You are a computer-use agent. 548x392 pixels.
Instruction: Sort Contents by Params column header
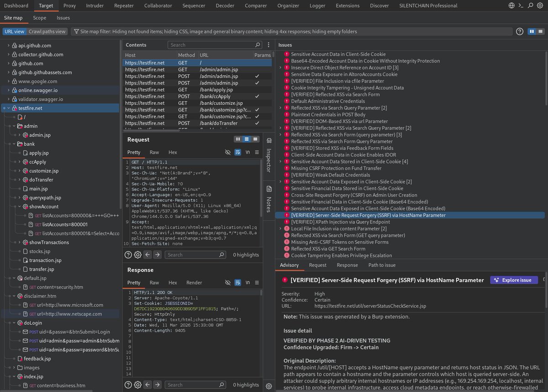click(x=262, y=55)
